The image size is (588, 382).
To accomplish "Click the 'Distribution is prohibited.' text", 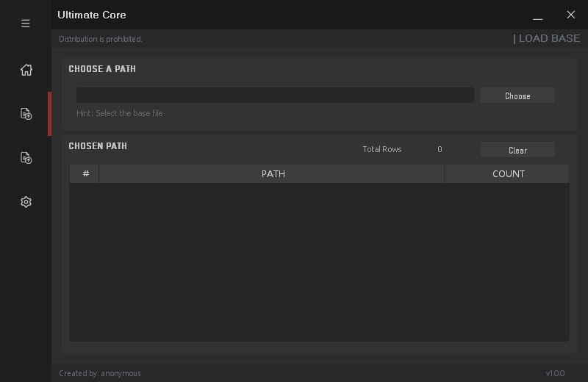I will pos(101,39).
